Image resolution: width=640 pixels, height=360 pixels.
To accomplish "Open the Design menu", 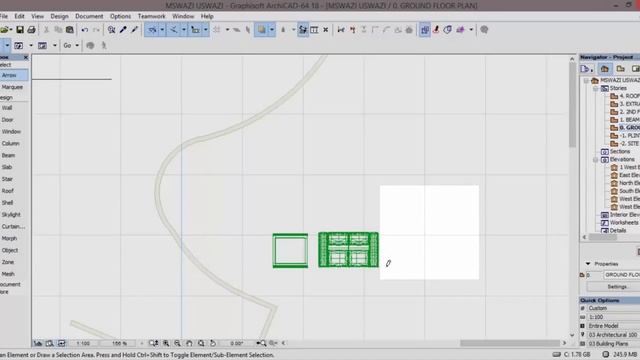I will coord(59,16).
